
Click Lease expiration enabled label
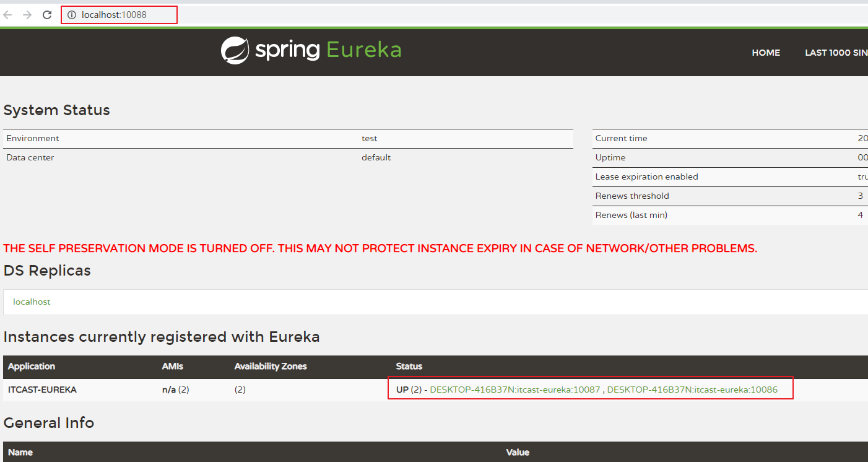click(x=646, y=177)
